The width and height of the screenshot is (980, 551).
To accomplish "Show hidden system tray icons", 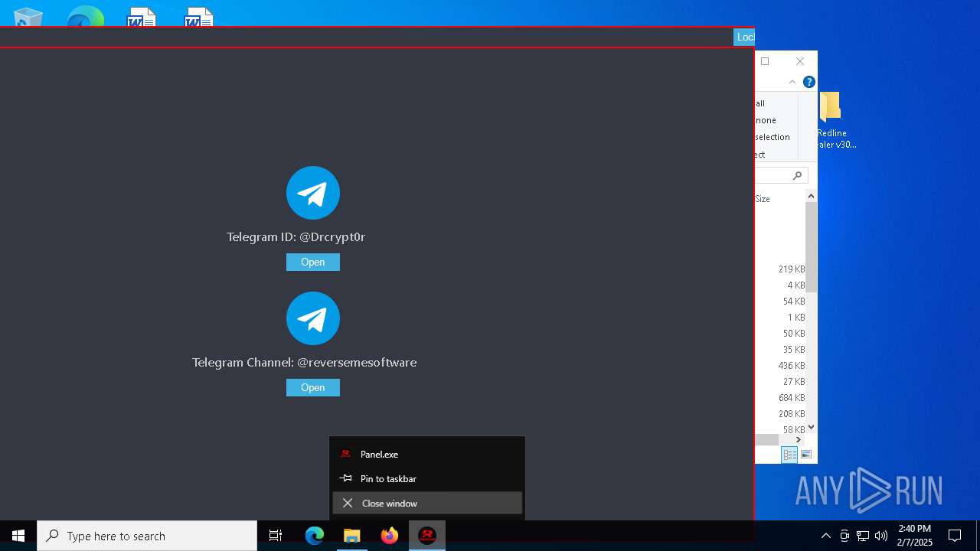I will click(825, 536).
